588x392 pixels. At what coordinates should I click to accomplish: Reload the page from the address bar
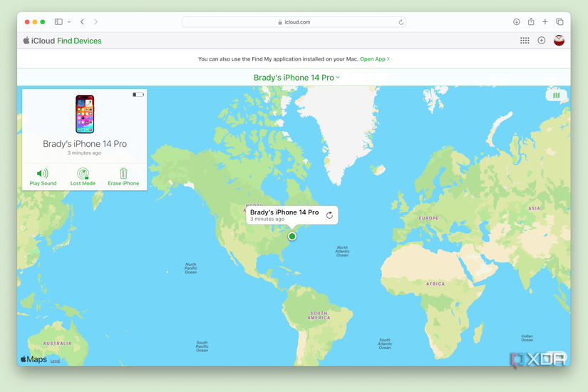[x=401, y=22]
